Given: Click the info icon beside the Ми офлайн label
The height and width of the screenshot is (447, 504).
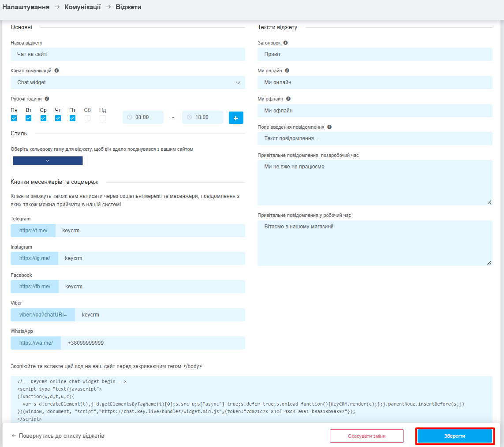Looking at the screenshot, I should point(288,99).
